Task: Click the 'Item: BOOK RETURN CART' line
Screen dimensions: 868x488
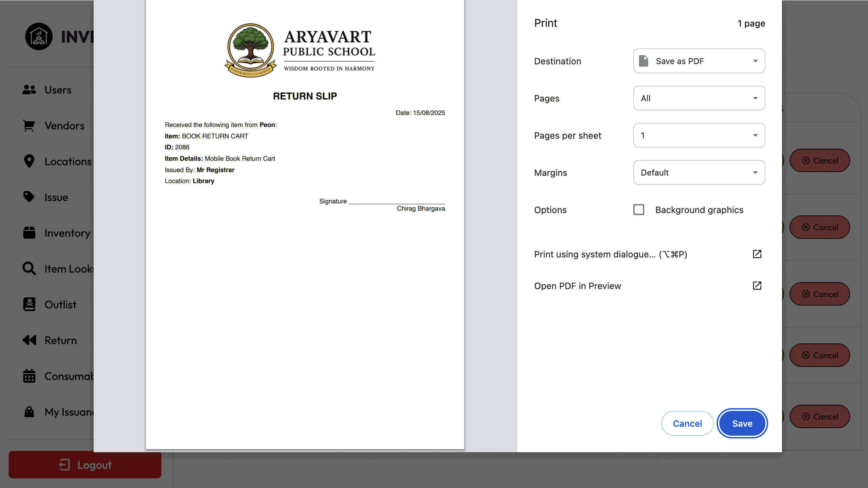Action: coord(207,136)
